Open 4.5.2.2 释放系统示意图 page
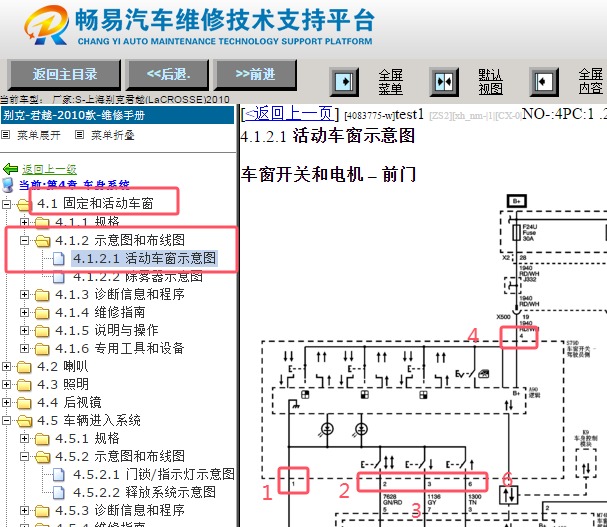607x527 pixels. 144,492
